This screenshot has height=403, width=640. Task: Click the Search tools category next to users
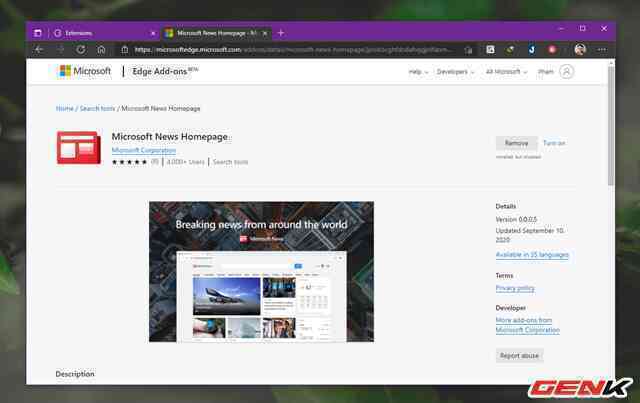point(230,162)
